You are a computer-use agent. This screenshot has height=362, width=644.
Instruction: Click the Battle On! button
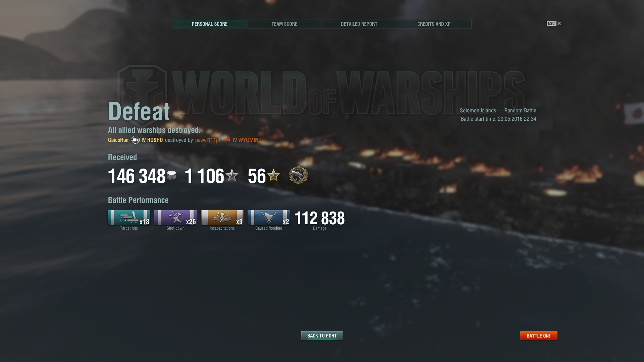(538, 336)
